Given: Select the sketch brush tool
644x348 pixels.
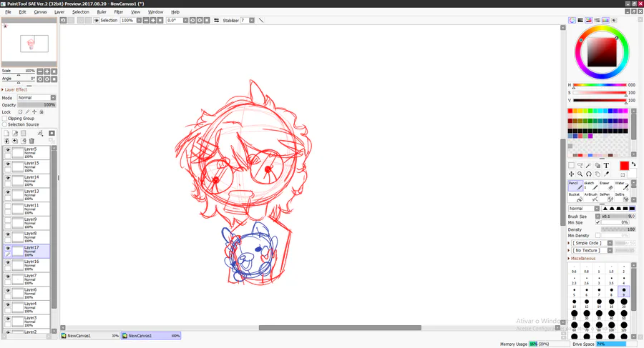Looking at the screenshot, I should tap(590, 186).
